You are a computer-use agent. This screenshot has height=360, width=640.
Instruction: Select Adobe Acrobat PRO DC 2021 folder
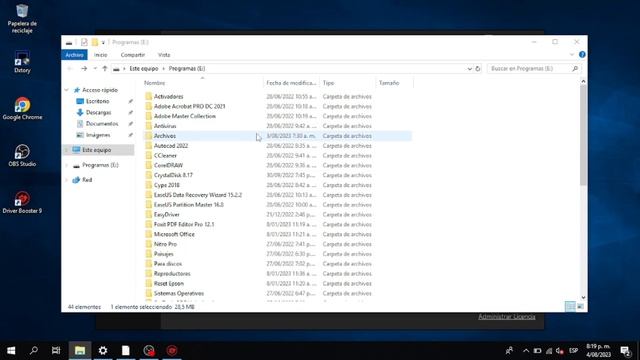point(189,106)
